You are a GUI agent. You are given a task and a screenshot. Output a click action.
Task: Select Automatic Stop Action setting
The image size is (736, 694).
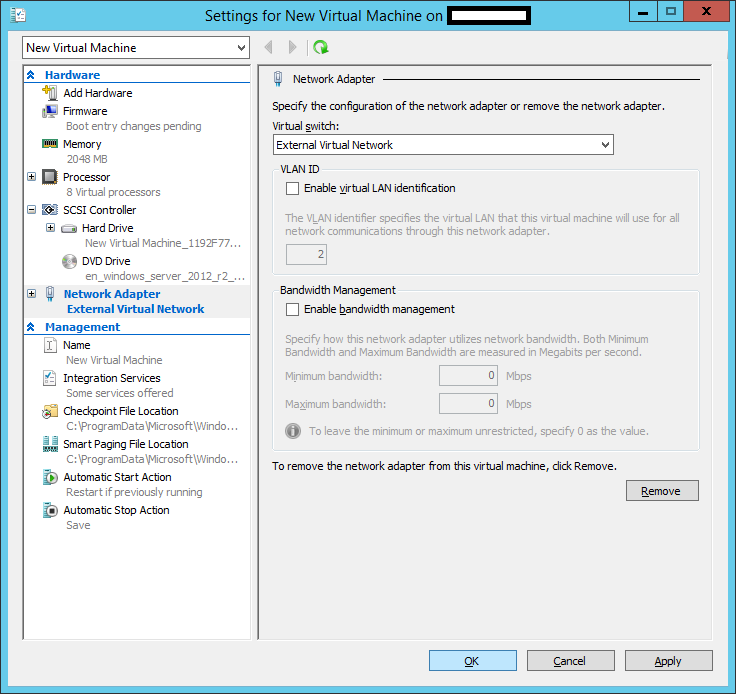pyautogui.click(x=116, y=510)
